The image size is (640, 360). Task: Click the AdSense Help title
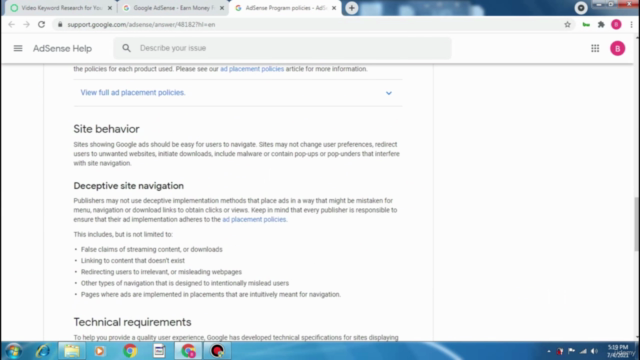tap(62, 49)
